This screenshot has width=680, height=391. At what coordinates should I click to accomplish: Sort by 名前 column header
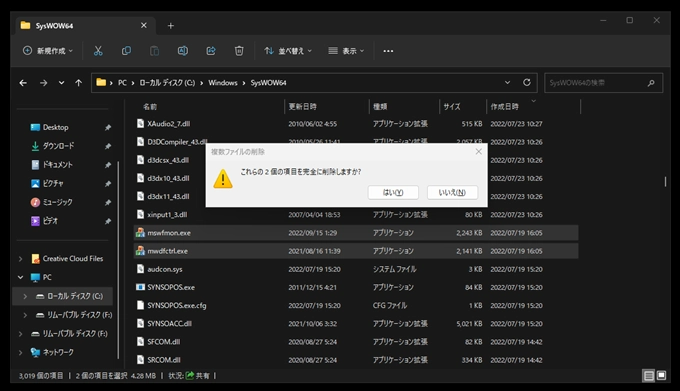pyautogui.click(x=150, y=107)
